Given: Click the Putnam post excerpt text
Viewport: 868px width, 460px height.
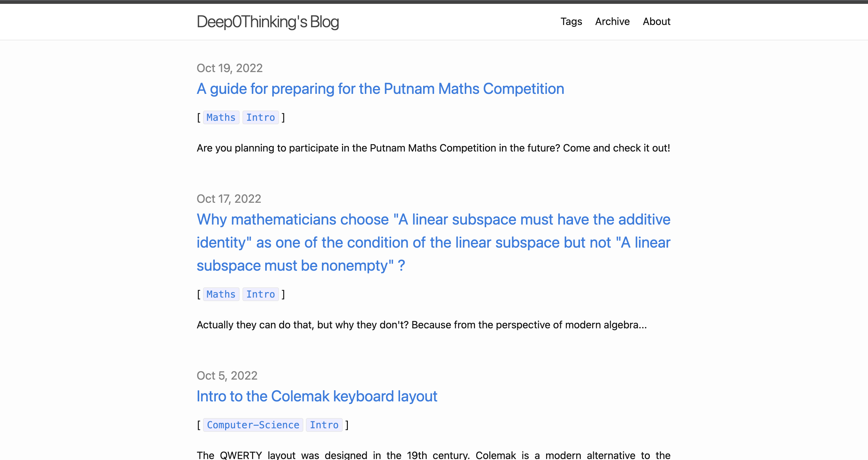Looking at the screenshot, I should [x=433, y=148].
